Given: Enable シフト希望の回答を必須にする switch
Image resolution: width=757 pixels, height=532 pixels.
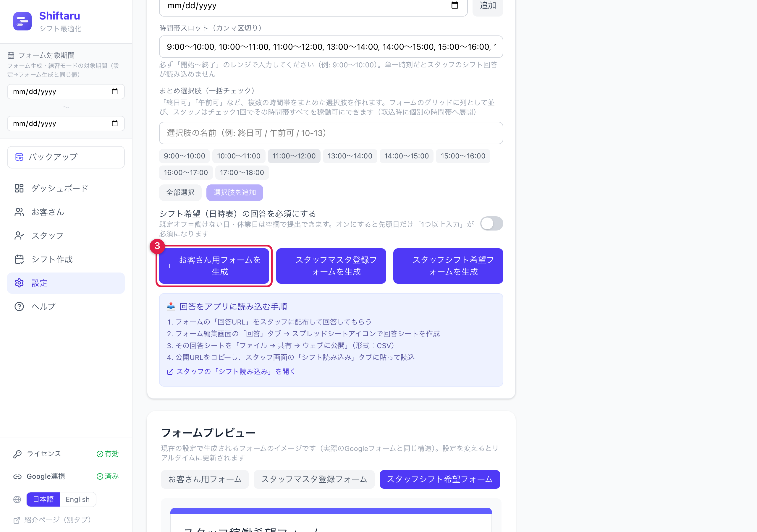Looking at the screenshot, I should pos(491,223).
